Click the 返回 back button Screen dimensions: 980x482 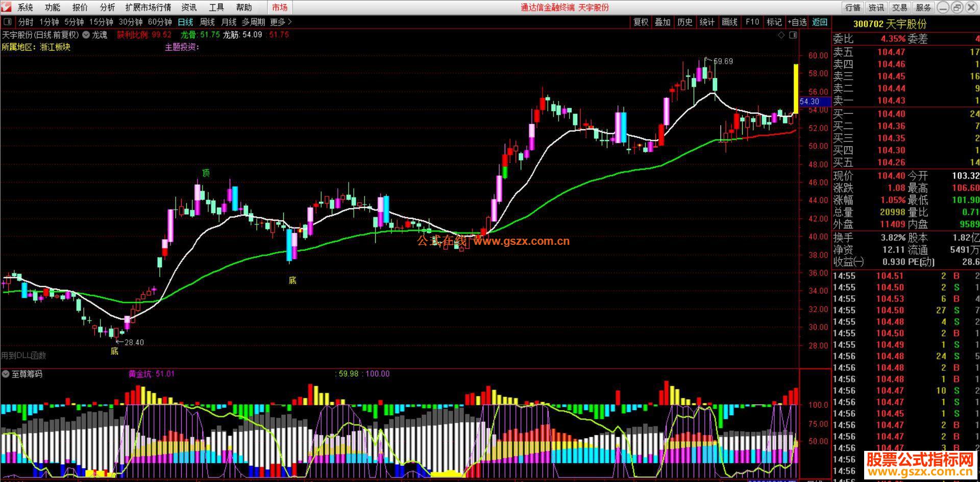click(820, 22)
